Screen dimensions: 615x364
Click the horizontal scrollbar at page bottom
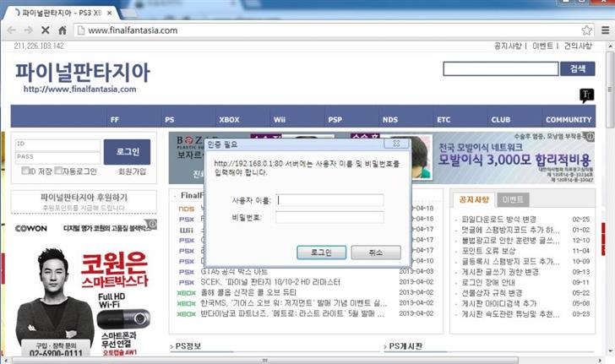point(265,360)
